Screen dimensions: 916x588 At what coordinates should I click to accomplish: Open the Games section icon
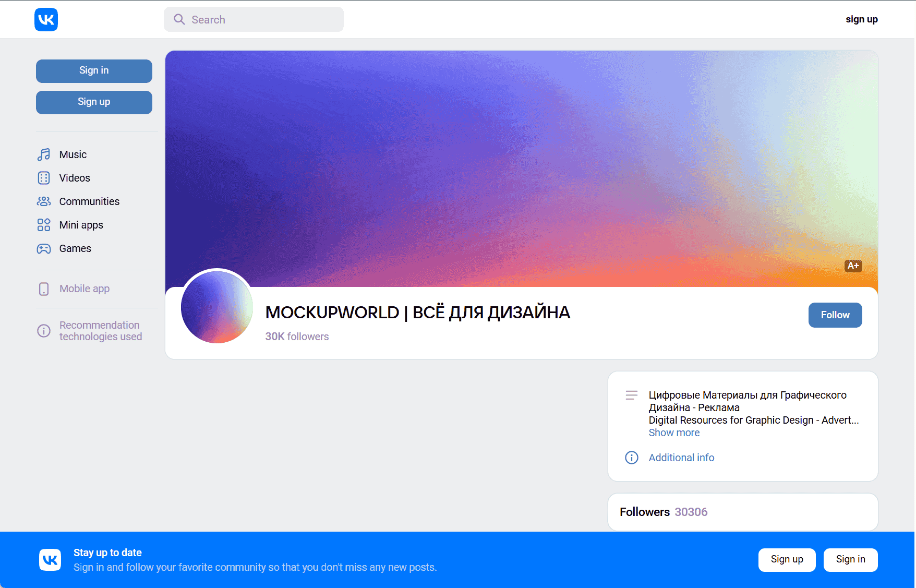(44, 248)
